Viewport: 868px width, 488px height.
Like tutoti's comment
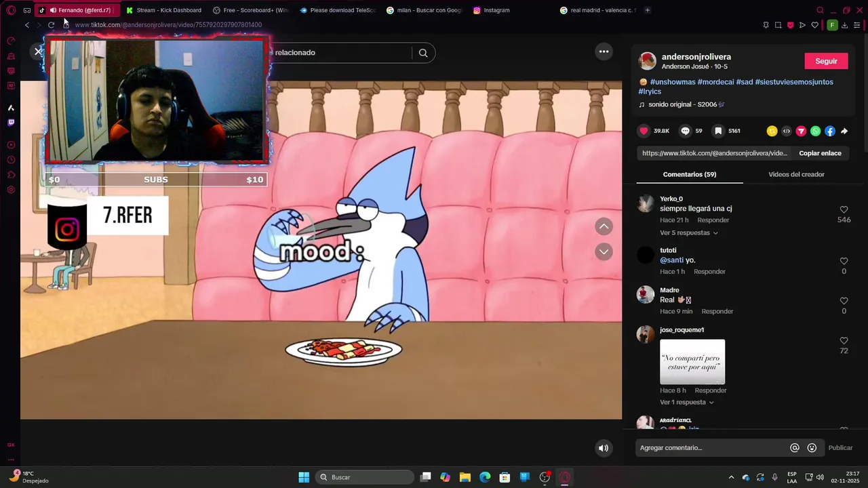[844, 261]
